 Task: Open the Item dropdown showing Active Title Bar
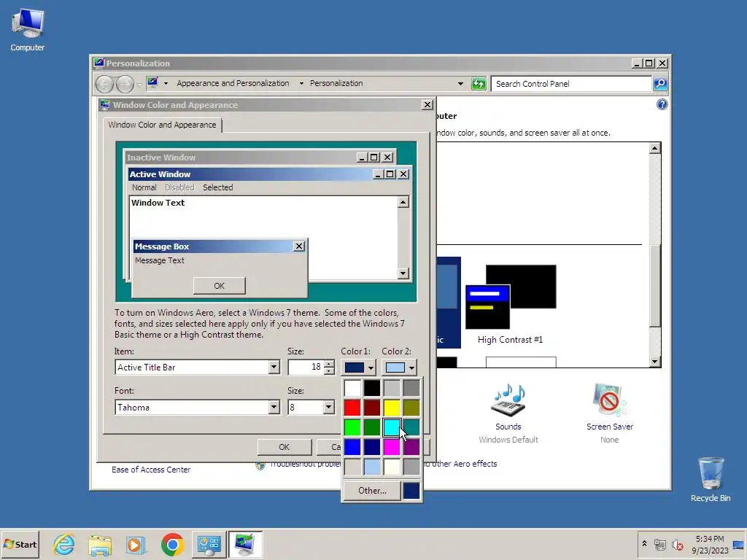point(274,367)
